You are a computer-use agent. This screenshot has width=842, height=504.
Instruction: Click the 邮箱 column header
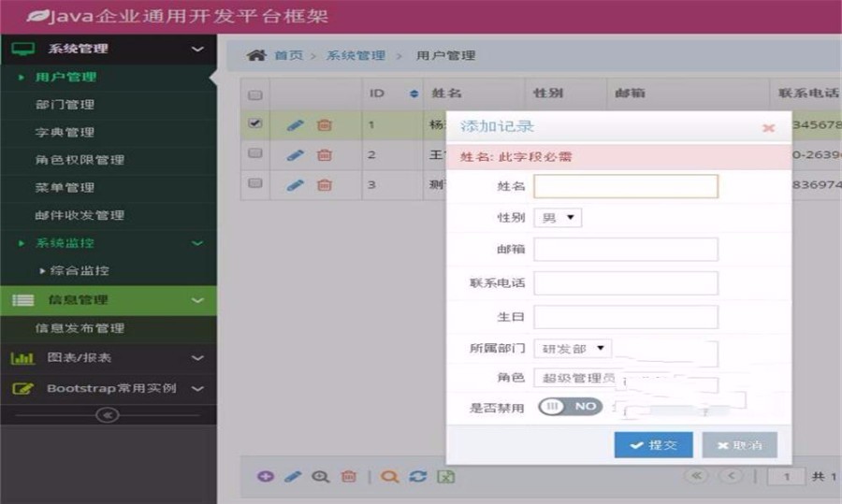[630, 94]
